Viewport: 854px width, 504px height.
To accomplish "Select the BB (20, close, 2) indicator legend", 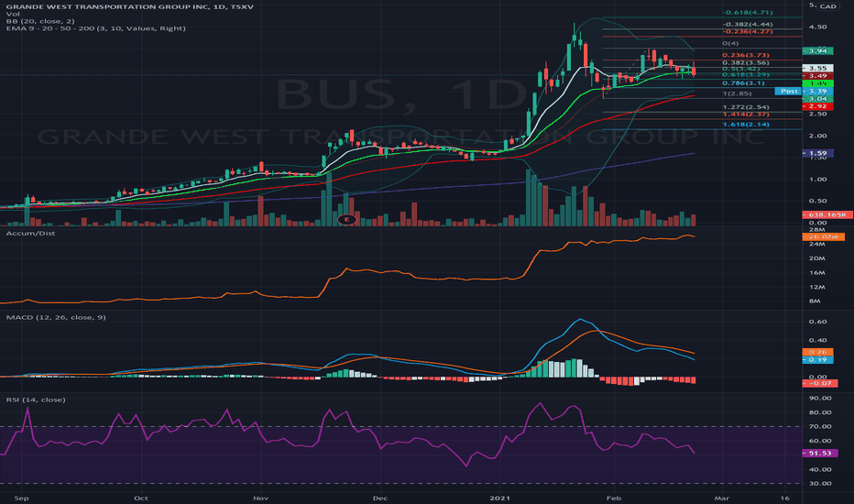I will [40, 21].
